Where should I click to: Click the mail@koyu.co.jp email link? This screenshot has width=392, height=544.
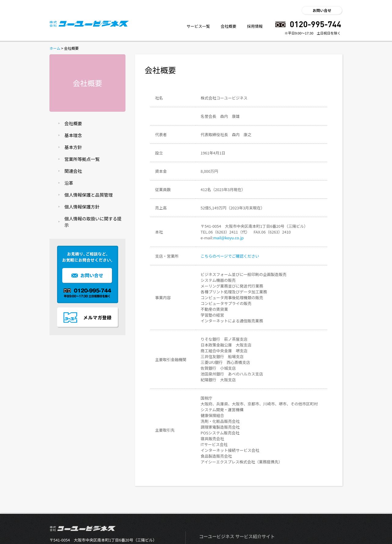click(228, 238)
